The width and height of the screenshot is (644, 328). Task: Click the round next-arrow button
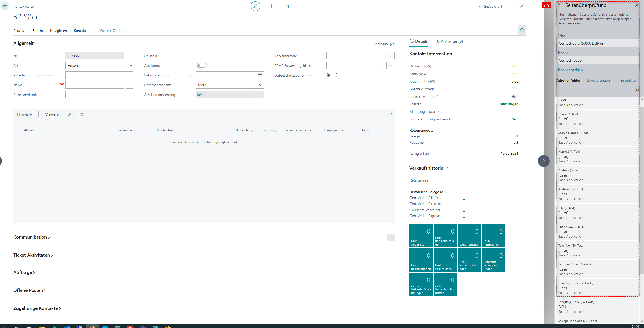pyautogui.click(x=543, y=161)
